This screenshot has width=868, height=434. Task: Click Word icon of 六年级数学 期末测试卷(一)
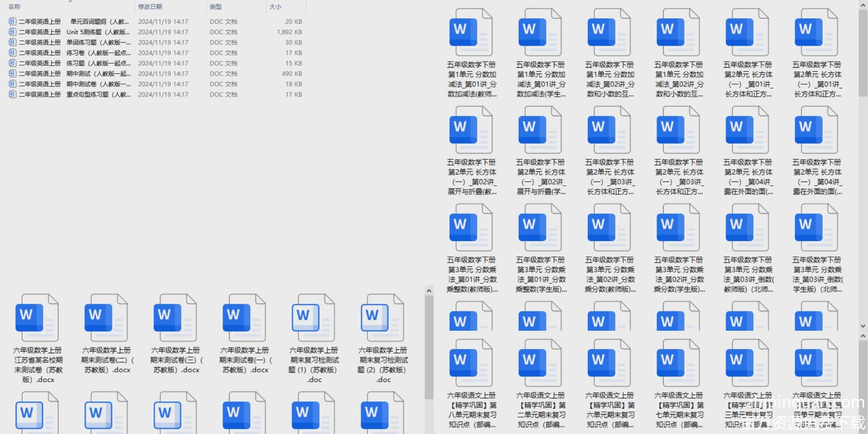click(x=244, y=318)
